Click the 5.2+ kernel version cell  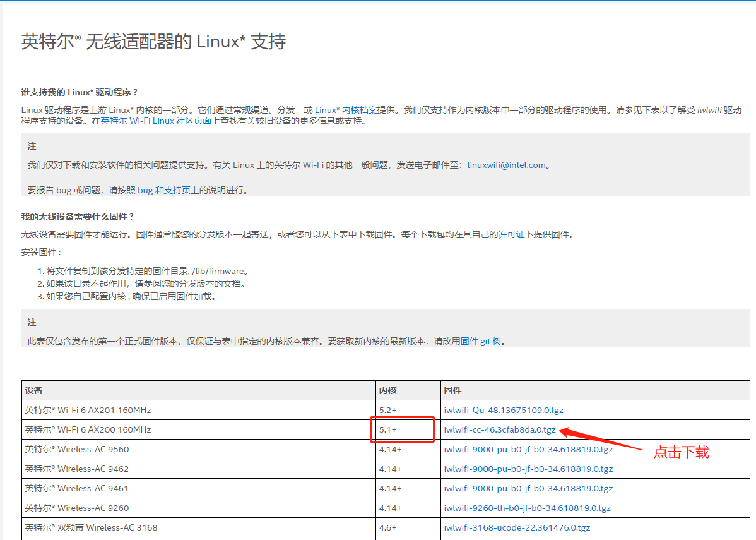tap(408, 410)
